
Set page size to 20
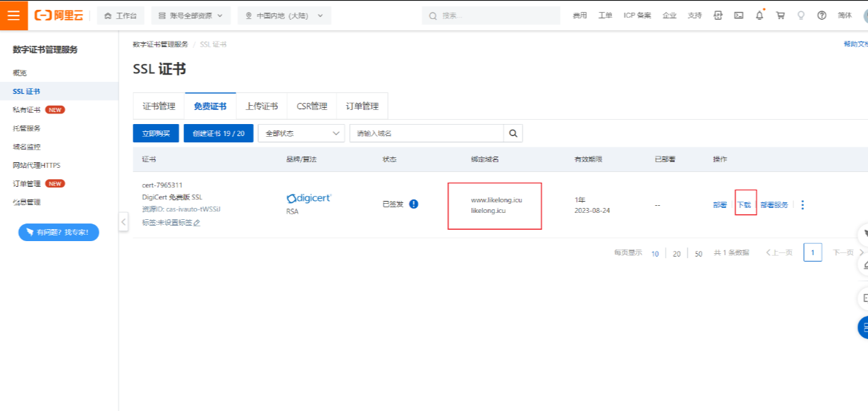677,253
